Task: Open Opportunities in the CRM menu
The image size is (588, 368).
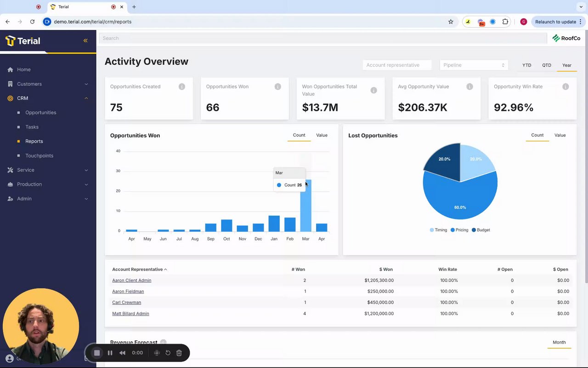Action: [x=41, y=113]
